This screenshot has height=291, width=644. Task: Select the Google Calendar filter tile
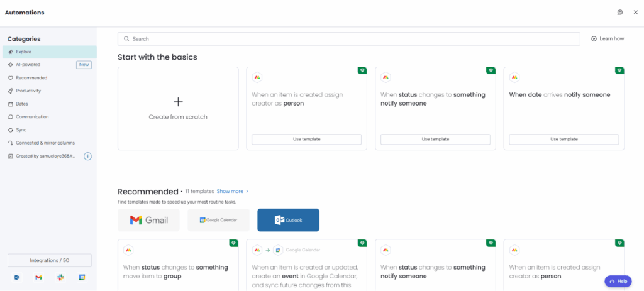218,220
